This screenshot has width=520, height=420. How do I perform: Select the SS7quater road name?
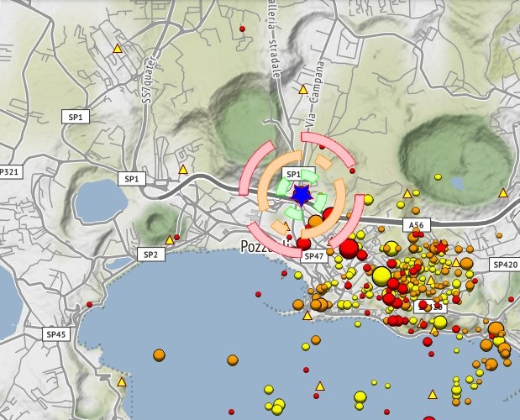150,78
